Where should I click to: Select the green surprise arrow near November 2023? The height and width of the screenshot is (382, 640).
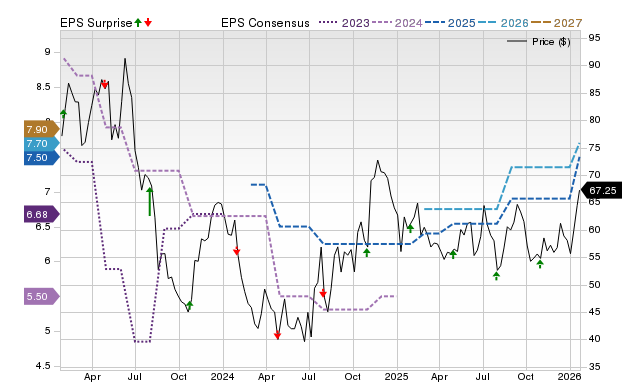189,305
